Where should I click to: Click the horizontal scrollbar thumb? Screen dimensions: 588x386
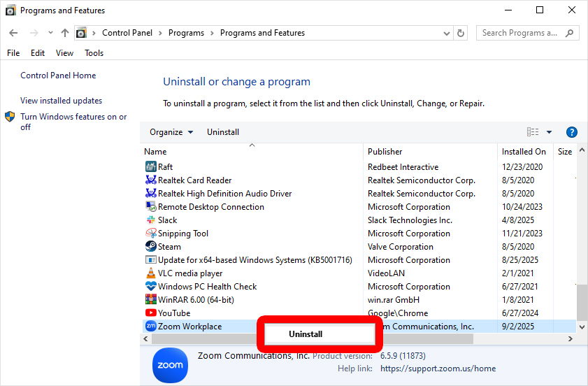click(312, 338)
